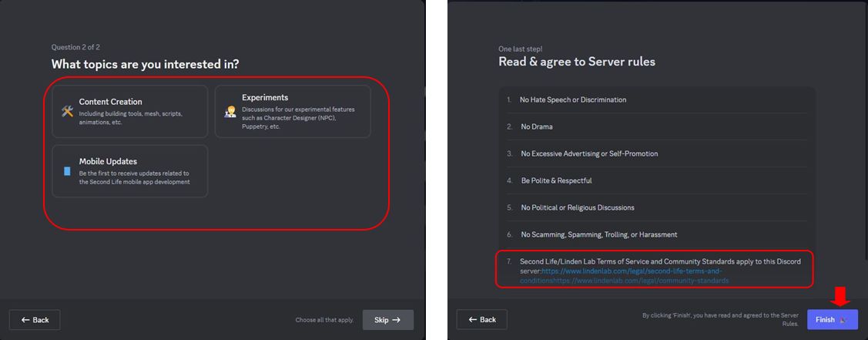
Task: Select the No Excessive Advertising or Self-Promotion rule
Action: coord(589,153)
